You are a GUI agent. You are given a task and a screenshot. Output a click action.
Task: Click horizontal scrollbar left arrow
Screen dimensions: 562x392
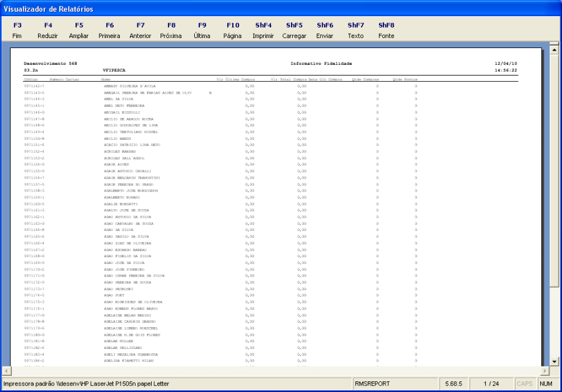tap(6, 371)
